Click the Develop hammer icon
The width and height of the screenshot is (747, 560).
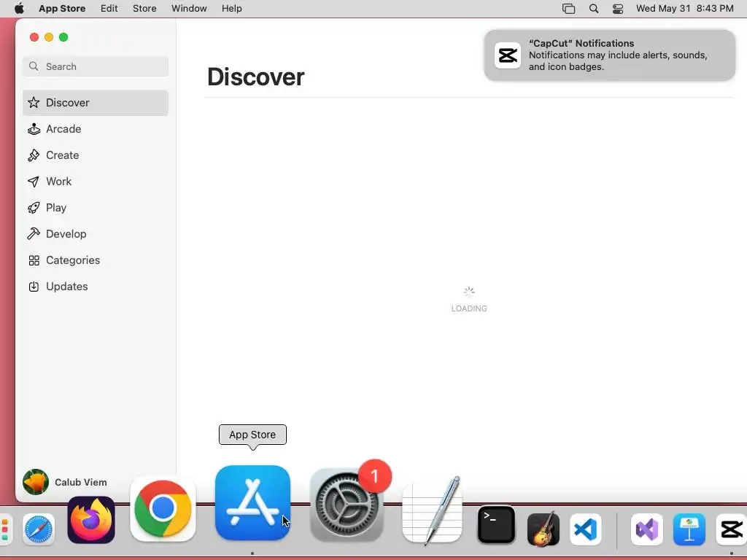(x=34, y=234)
